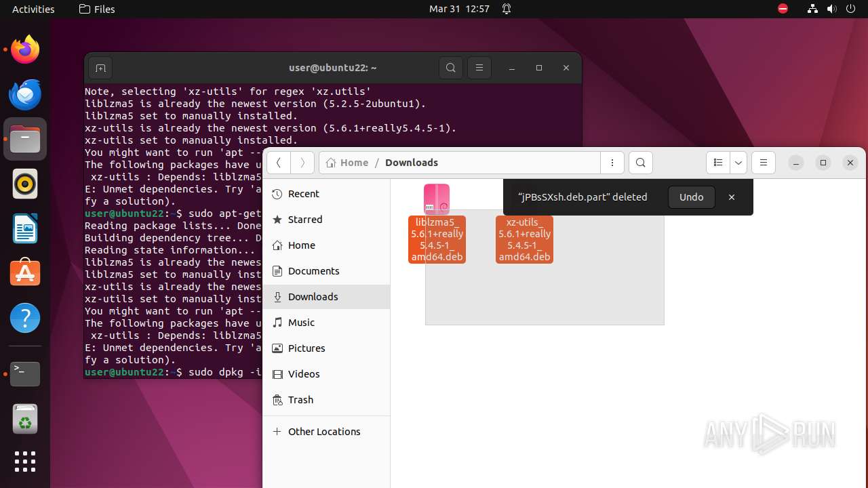The height and width of the screenshot is (488, 868).
Task: Open Documents in Files sidebar
Action: (x=326, y=271)
